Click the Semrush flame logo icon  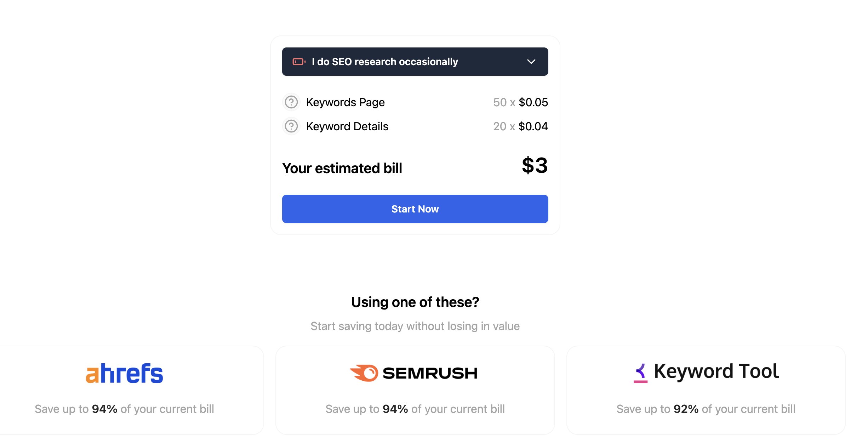(364, 373)
